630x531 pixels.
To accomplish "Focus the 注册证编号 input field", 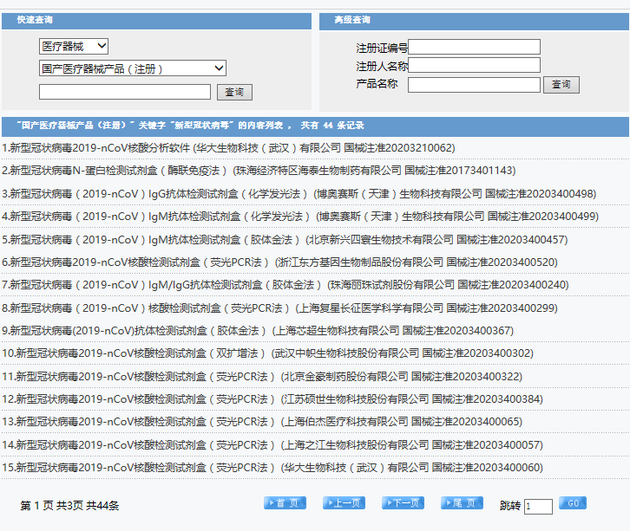I will tap(473, 47).
